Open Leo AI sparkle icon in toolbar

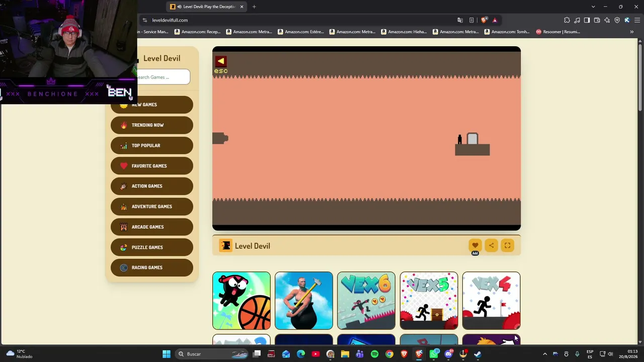tap(607, 20)
